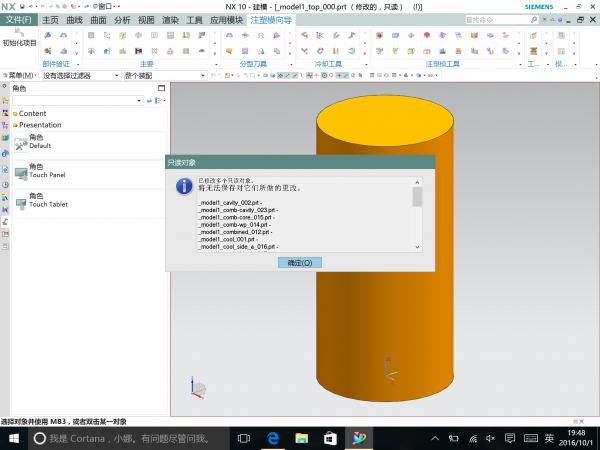Click the save disk icon in title bar

[x=22, y=7]
